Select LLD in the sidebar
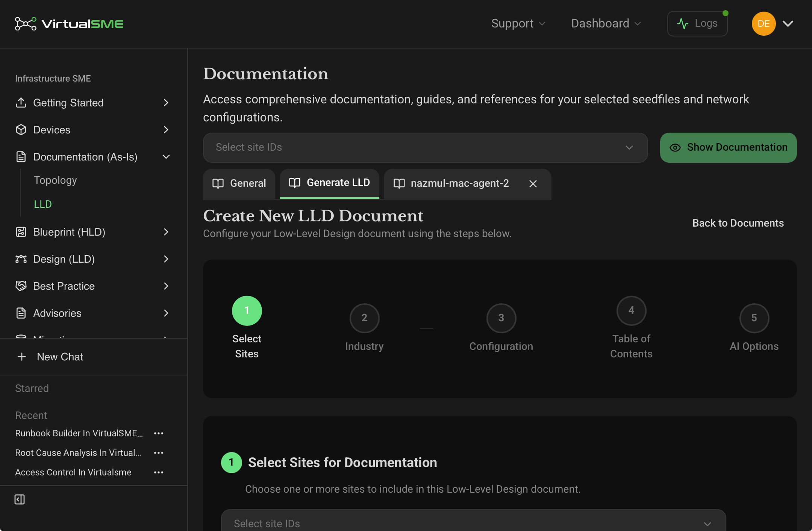The height and width of the screenshot is (531, 812). [x=42, y=204]
